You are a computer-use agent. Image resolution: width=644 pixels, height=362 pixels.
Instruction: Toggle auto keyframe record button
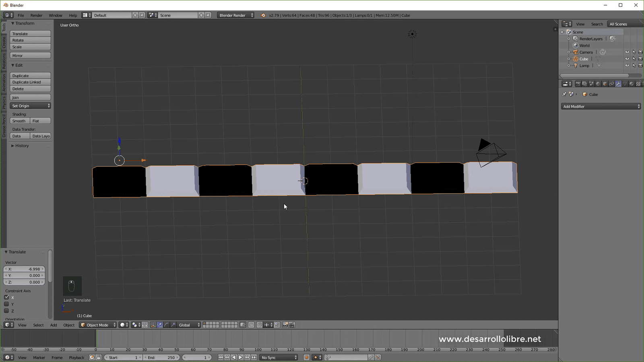tap(306, 358)
